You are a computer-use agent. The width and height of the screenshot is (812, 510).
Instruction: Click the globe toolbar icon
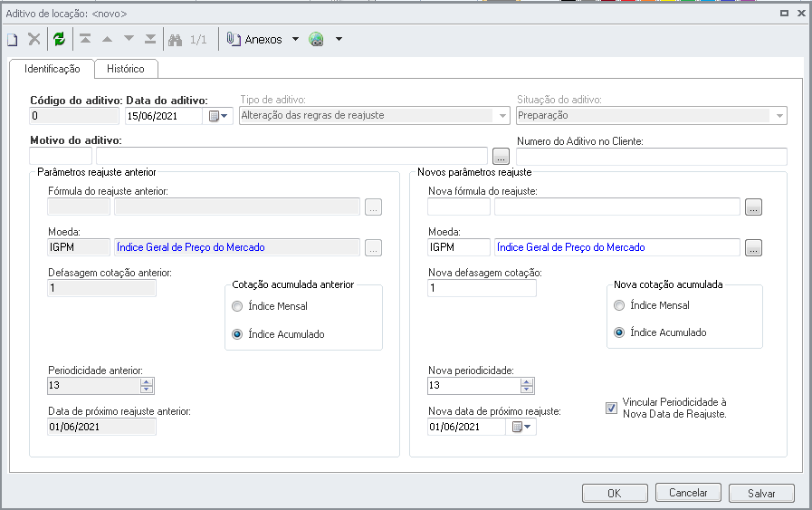click(316, 39)
